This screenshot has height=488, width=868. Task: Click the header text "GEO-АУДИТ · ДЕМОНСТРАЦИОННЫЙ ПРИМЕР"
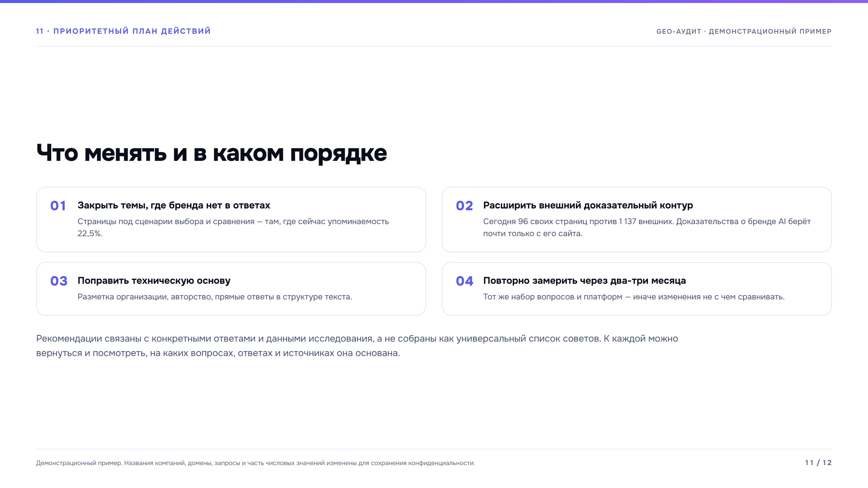pos(744,31)
